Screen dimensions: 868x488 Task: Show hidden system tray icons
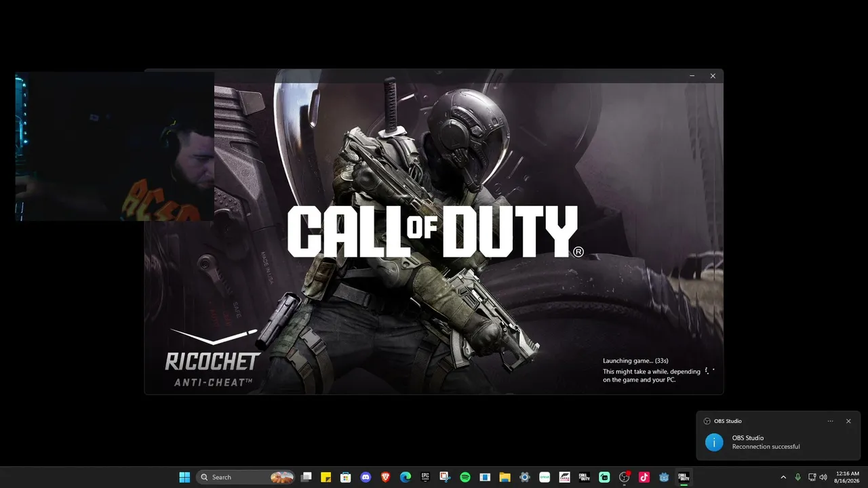pos(783,477)
